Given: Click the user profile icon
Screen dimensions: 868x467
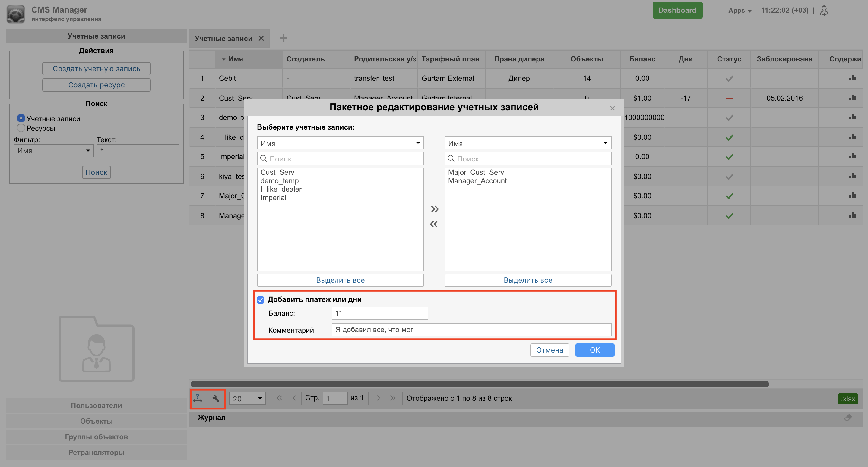Looking at the screenshot, I should [824, 11].
